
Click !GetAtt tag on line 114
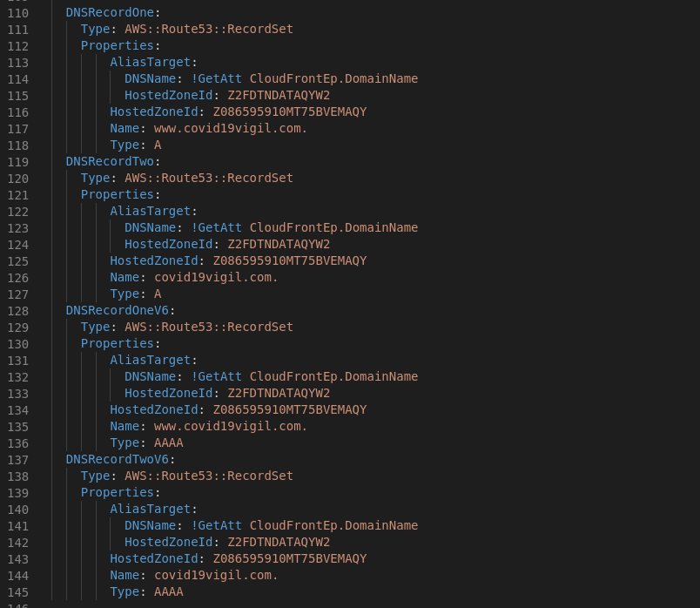tap(217, 78)
